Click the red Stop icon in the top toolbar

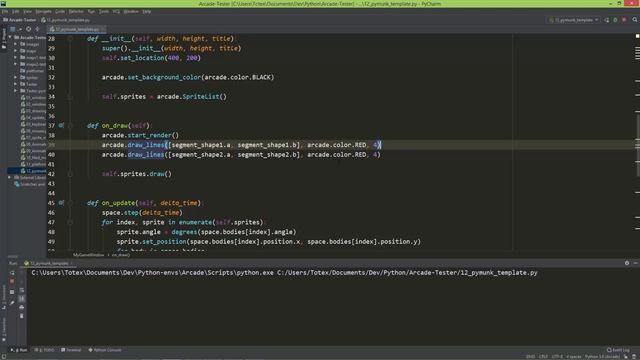tap(624, 20)
